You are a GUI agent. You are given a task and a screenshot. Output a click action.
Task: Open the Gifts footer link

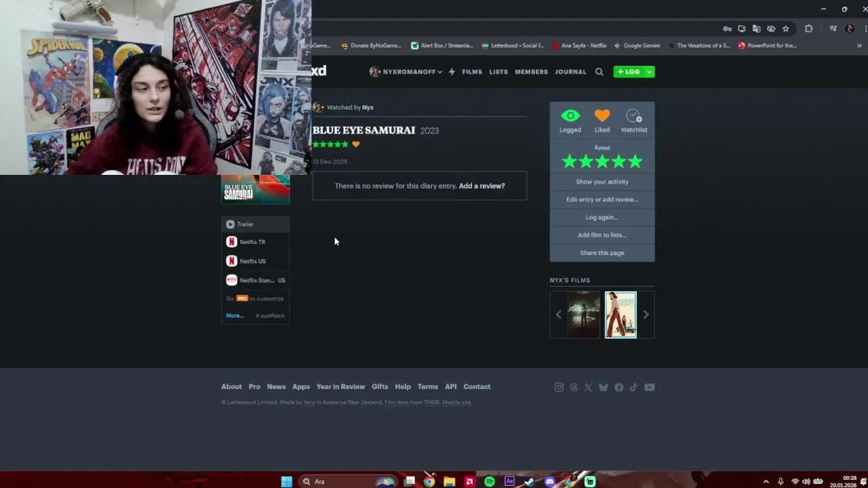tap(380, 386)
